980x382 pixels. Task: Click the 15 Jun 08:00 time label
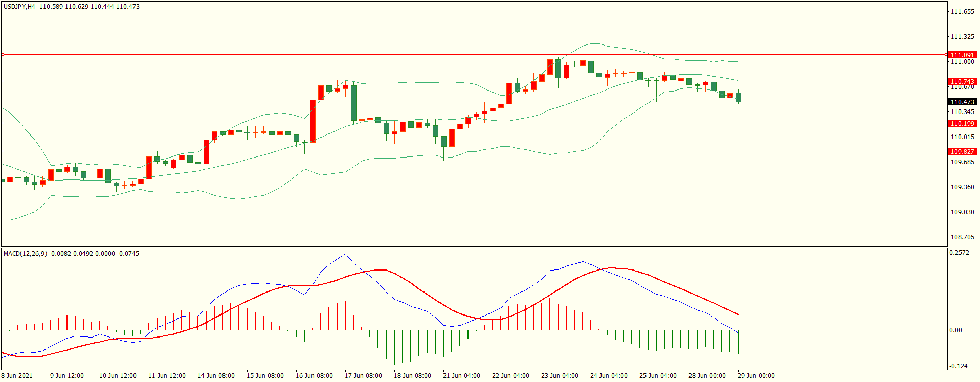click(265, 376)
